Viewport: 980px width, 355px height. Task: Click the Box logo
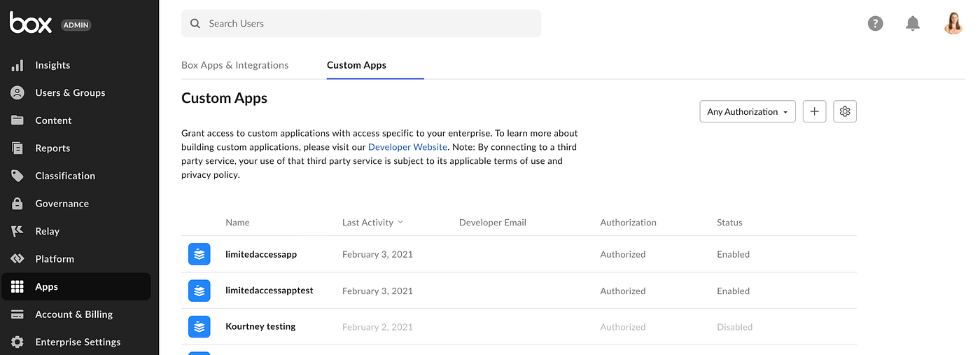click(x=31, y=22)
